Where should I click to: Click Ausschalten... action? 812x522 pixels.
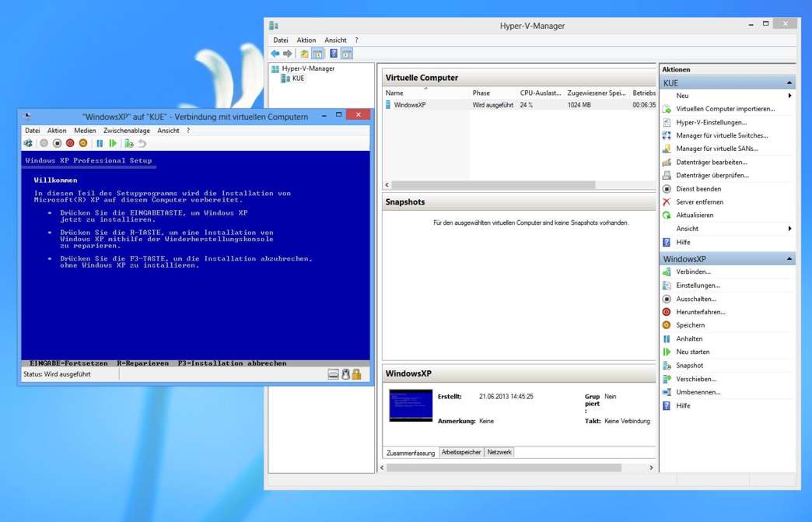click(696, 299)
